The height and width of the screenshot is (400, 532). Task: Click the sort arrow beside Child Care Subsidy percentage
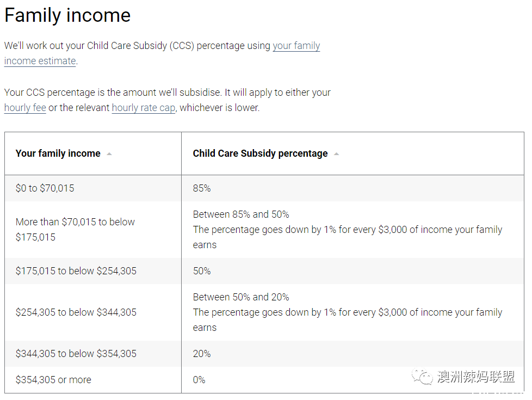click(336, 154)
